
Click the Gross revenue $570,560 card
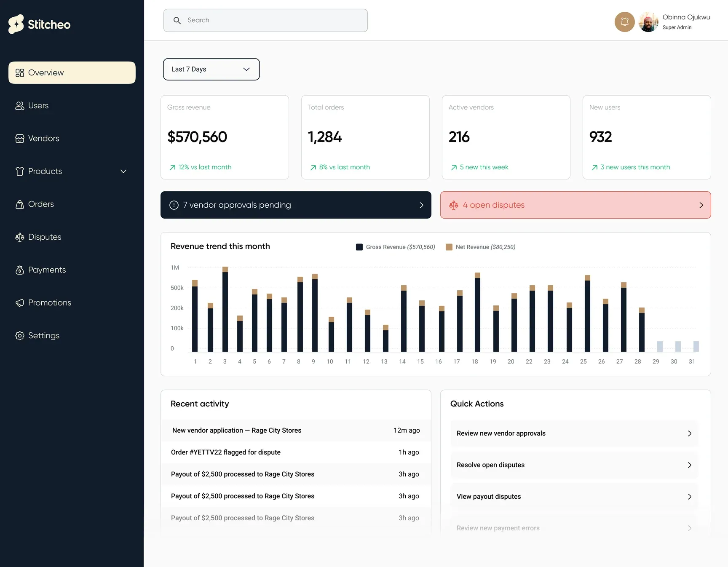(225, 137)
